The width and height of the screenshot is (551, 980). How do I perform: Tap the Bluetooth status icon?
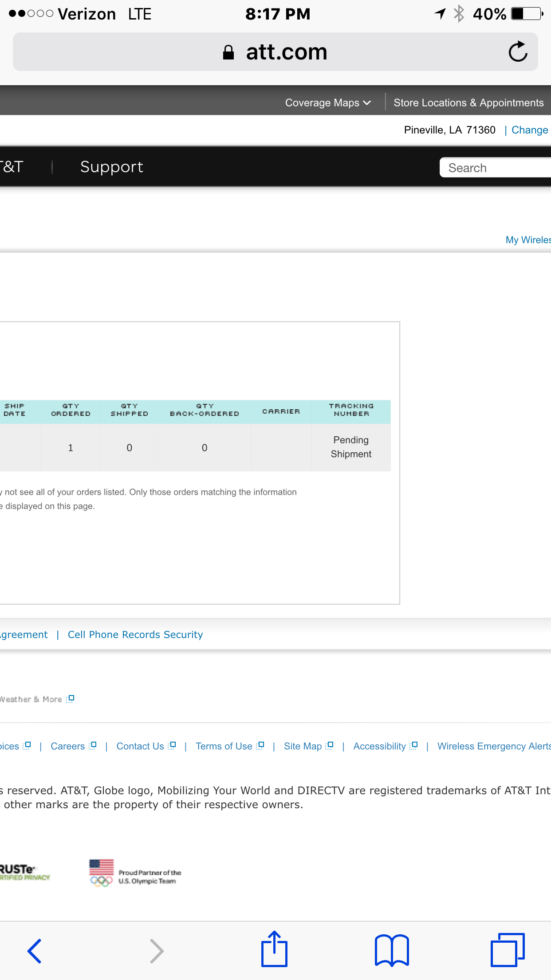pos(459,14)
